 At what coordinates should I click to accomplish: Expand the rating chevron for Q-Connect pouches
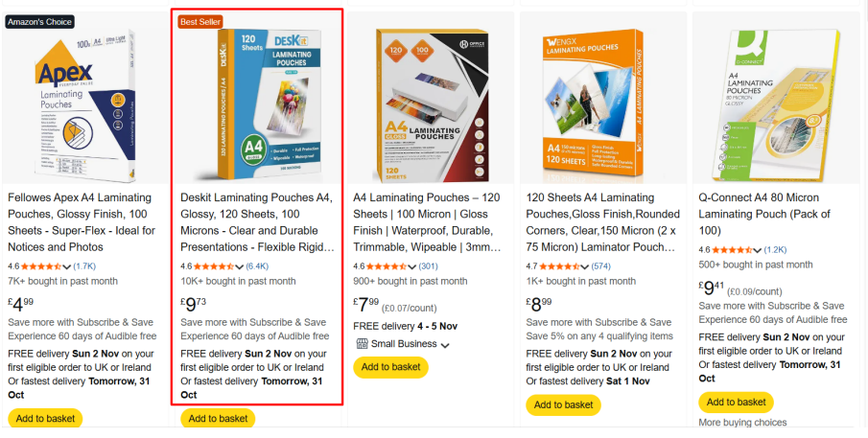(759, 250)
